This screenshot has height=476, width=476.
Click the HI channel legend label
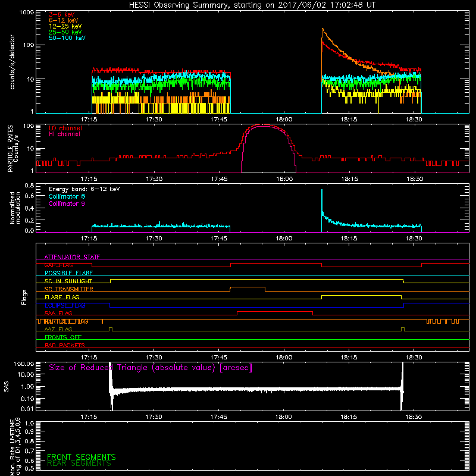click(x=64, y=134)
